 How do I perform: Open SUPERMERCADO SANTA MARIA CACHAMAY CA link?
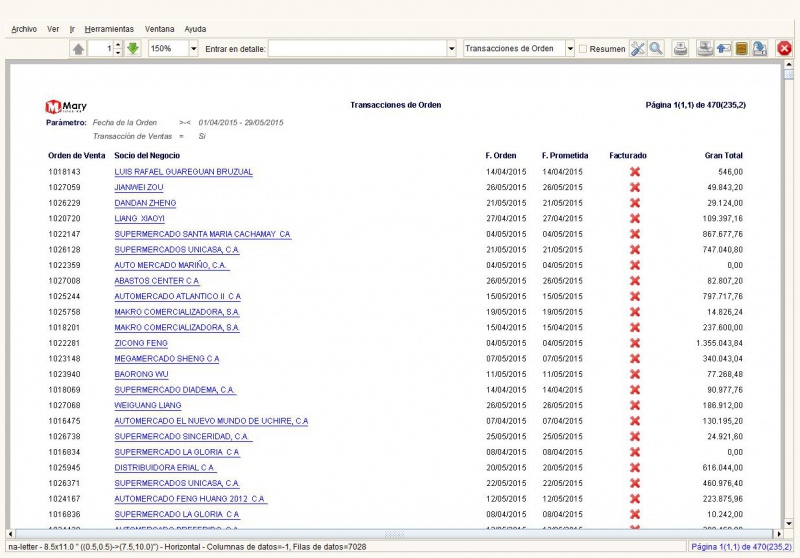203,234
